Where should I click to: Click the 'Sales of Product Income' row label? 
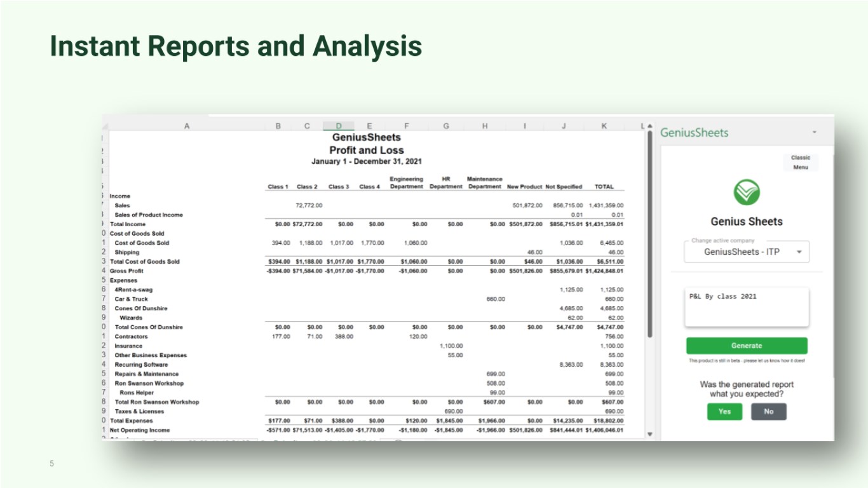click(x=149, y=215)
